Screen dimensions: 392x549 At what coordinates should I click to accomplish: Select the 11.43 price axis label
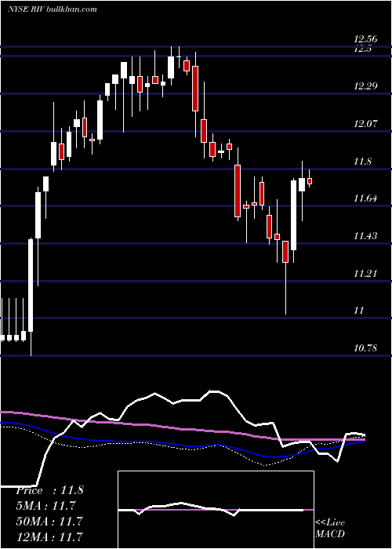pyautogui.click(x=365, y=236)
